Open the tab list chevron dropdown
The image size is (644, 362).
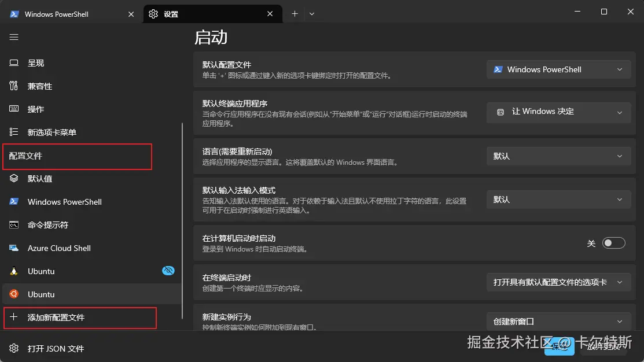click(x=312, y=13)
